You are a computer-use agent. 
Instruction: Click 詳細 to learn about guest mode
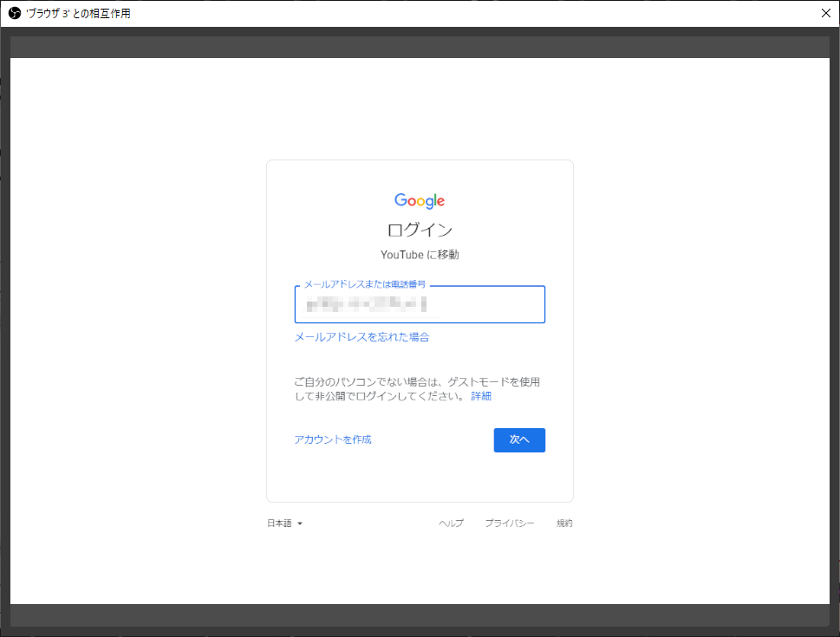482,395
